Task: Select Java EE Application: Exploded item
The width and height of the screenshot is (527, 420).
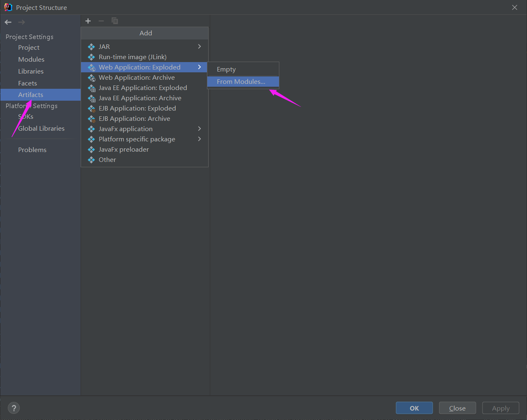Action: click(x=145, y=88)
